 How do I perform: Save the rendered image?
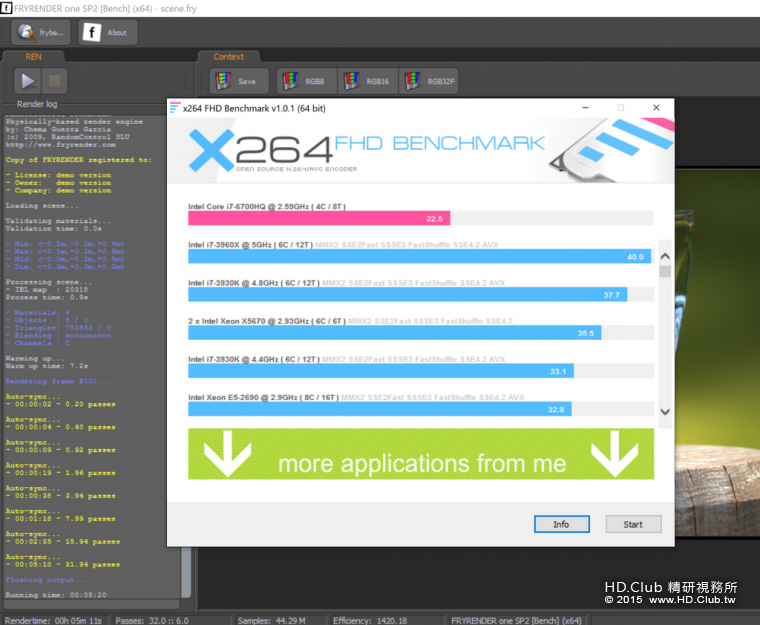click(236, 81)
